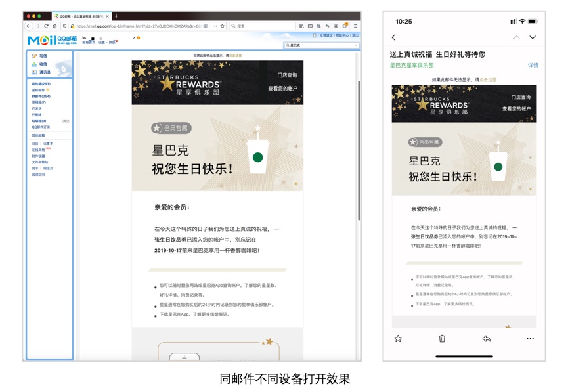This screenshot has height=392, width=568.
Task: Tap reply arrow icon on phone toolbar
Action: point(487,339)
